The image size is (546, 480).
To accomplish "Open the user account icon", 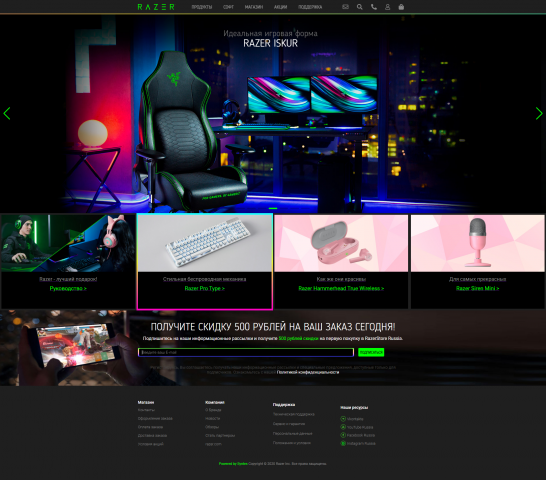I will (387, 7).
